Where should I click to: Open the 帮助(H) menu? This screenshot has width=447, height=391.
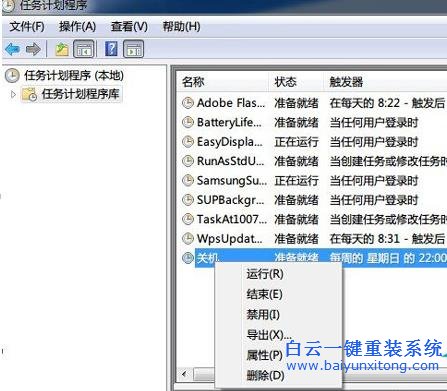181,26
